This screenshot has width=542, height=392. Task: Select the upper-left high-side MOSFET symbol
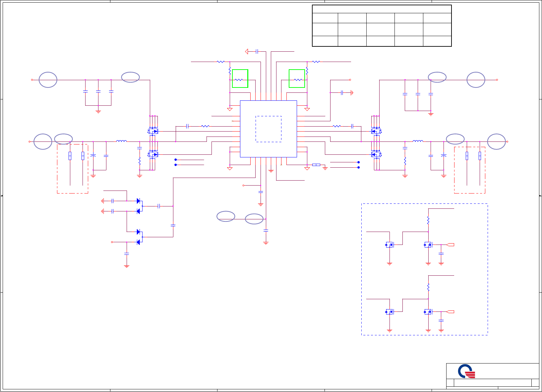153,131
